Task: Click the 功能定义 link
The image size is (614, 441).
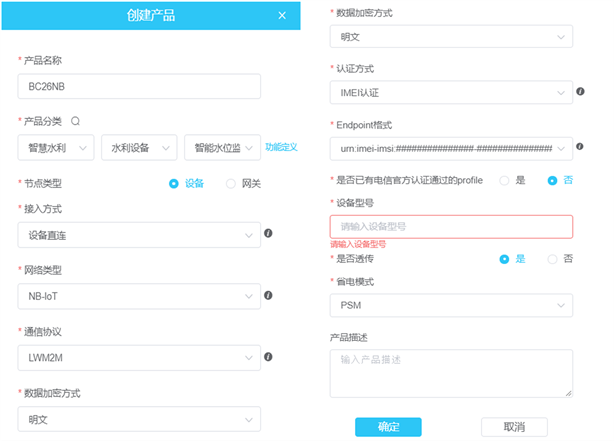Action: 281,147
